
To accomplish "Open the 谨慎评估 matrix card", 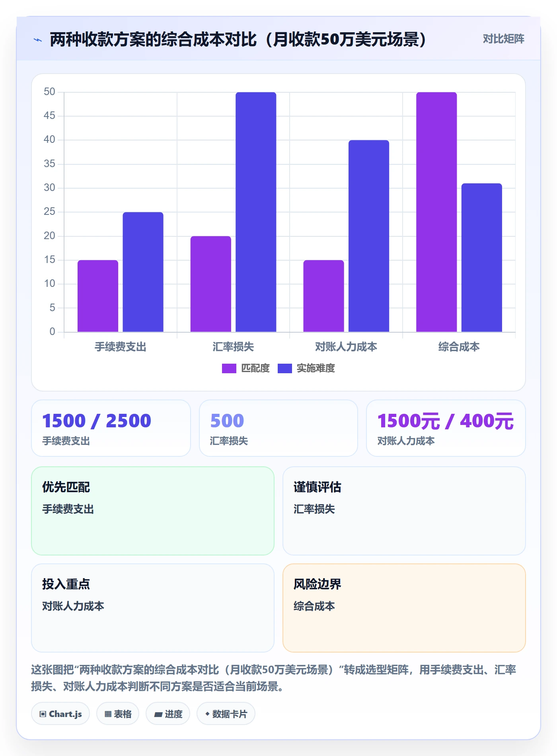I will click(404, 511).
